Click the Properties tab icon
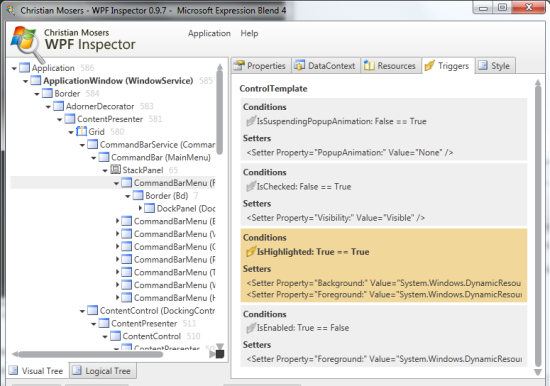The image size is (550, 386). 239,65
